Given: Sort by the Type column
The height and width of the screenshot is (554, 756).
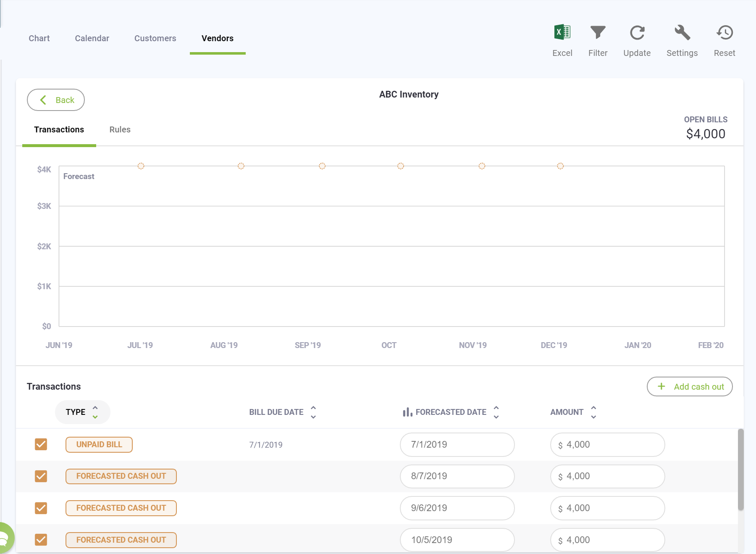Looking at the screenshot, I should tap(83, 412).
